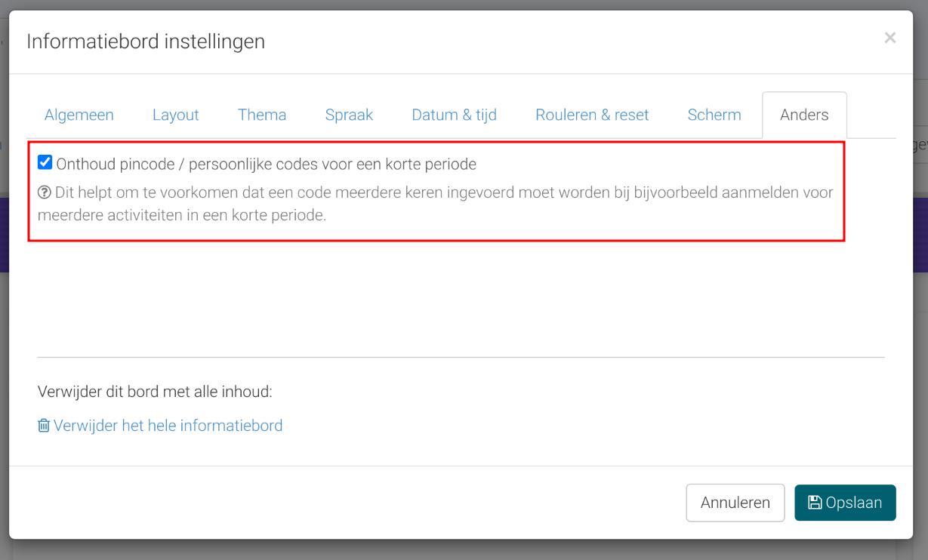This screenshot has width=928, height=560.
Task: Click the question mark help icon
Action: (44, 192)
